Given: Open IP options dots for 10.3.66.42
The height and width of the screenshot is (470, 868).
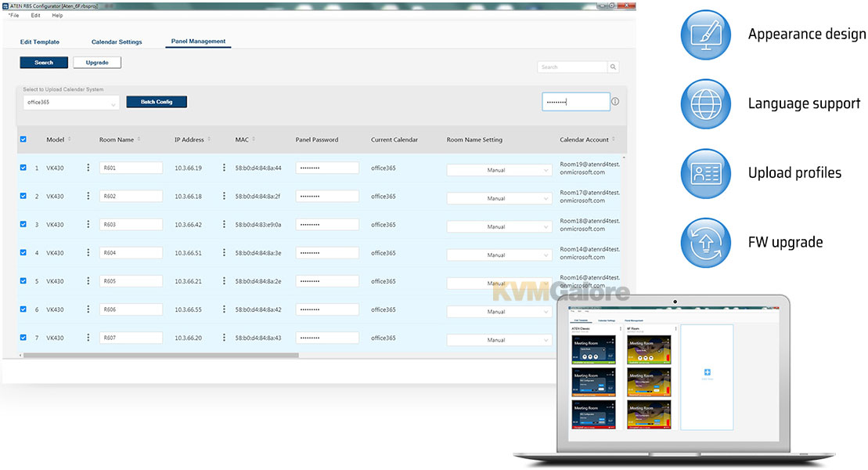Looking at the screenshot, I should [x=224, y=224].
